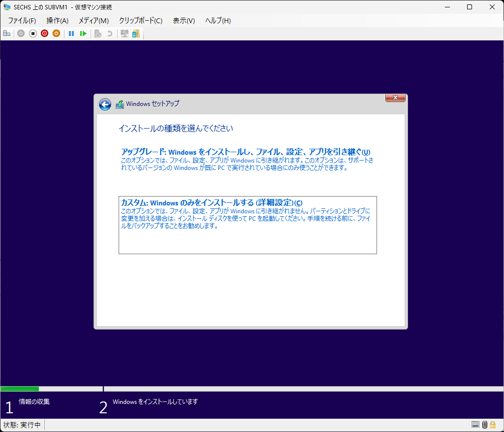Turn off VM with the black stop icon
The image size is (504, 432).
(33, 33)
